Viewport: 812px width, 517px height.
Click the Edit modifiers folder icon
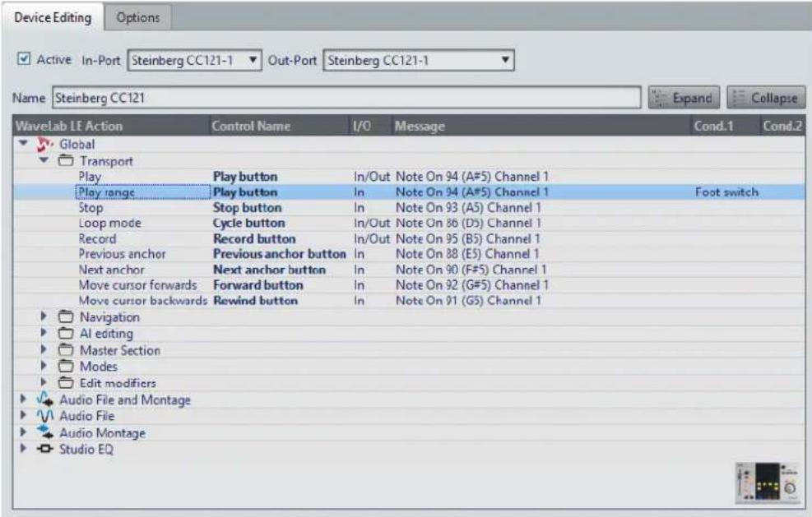tap(66, 382)
